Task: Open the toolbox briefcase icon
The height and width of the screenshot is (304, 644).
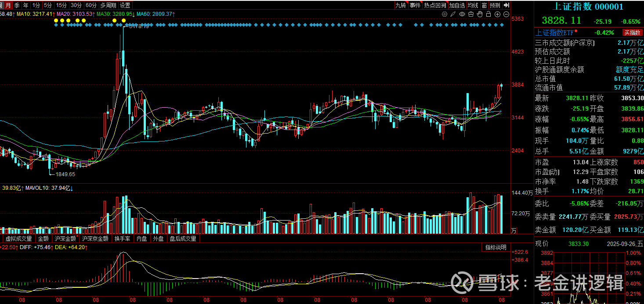Action: point(471,14)
